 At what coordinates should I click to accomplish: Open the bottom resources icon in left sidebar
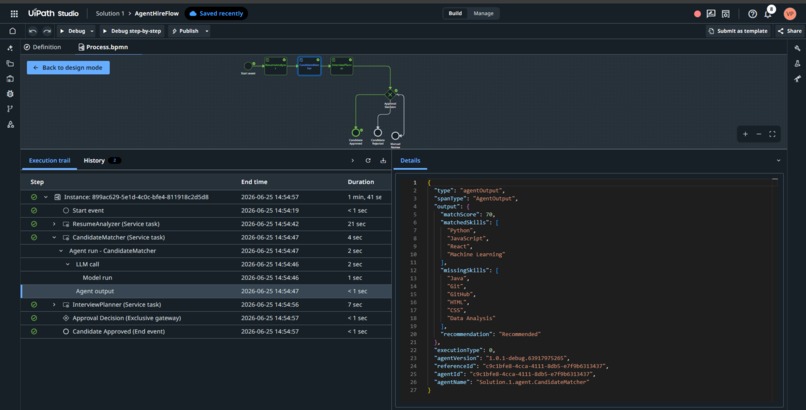(10, 124)
